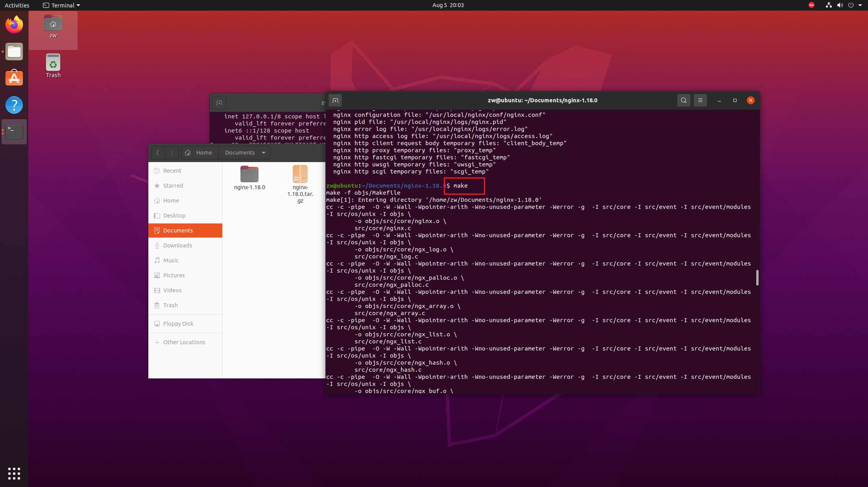
Task: Open the Terminal app menu dropdown
Action: [x=62, y=5]
